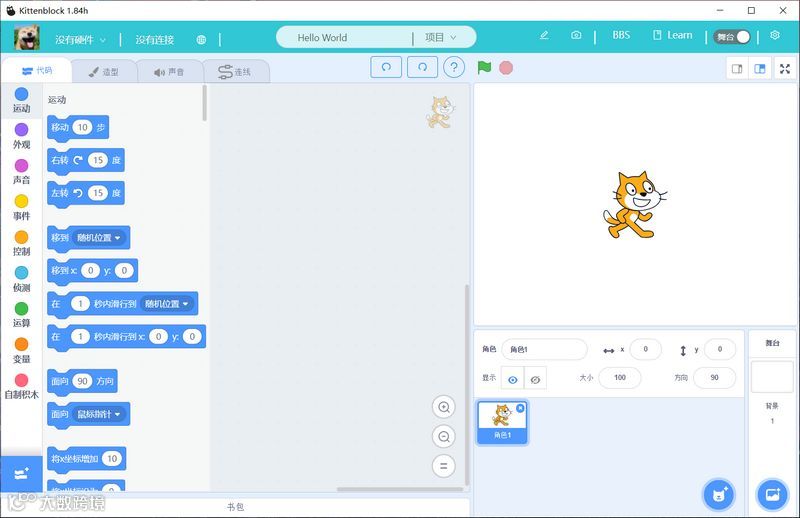This screenshot has height=518, width=800.
Task: Click the sprite x coordinate field
Action: [645, 349]
